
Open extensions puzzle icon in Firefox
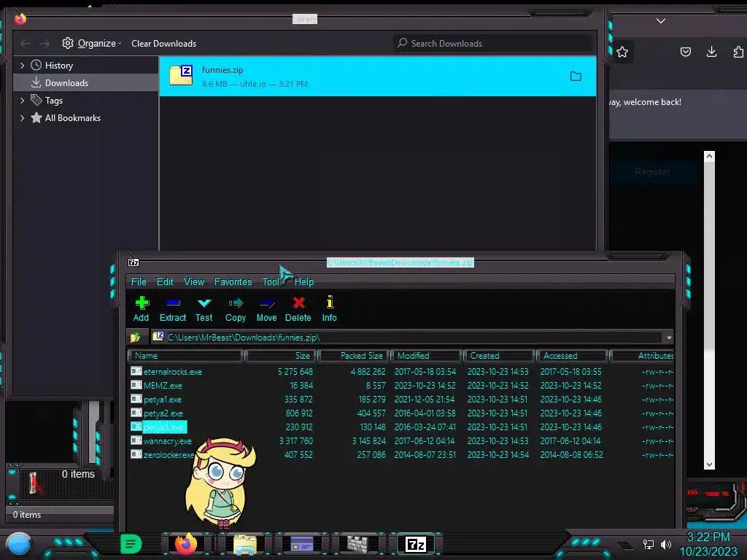(738, 52)
